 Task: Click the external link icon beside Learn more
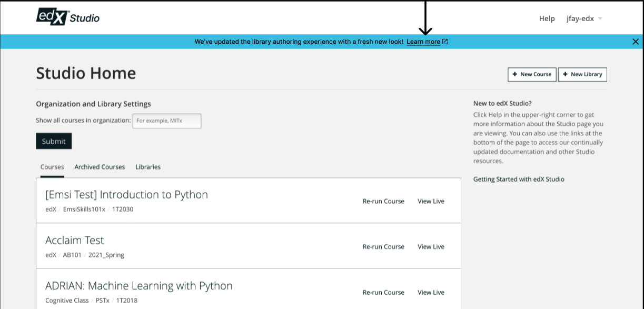[445, 42]
